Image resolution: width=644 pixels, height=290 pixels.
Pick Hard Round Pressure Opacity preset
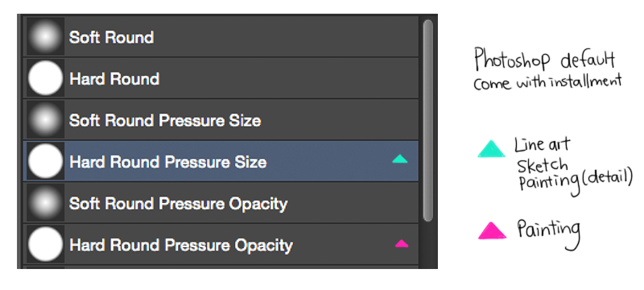tap(221, 244)
